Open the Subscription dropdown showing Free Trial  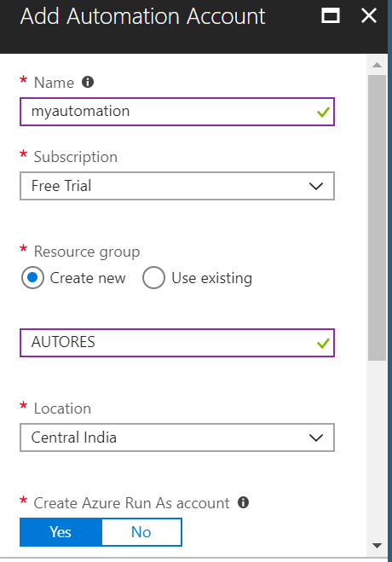coord(177,186)
